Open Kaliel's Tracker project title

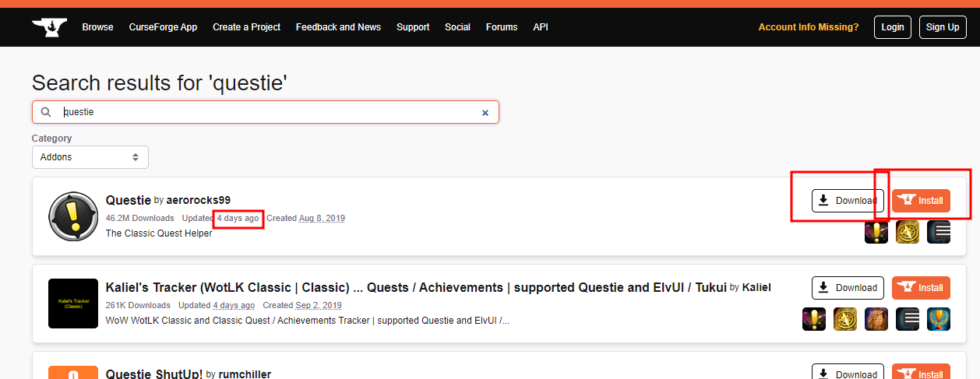click(417, 287)
